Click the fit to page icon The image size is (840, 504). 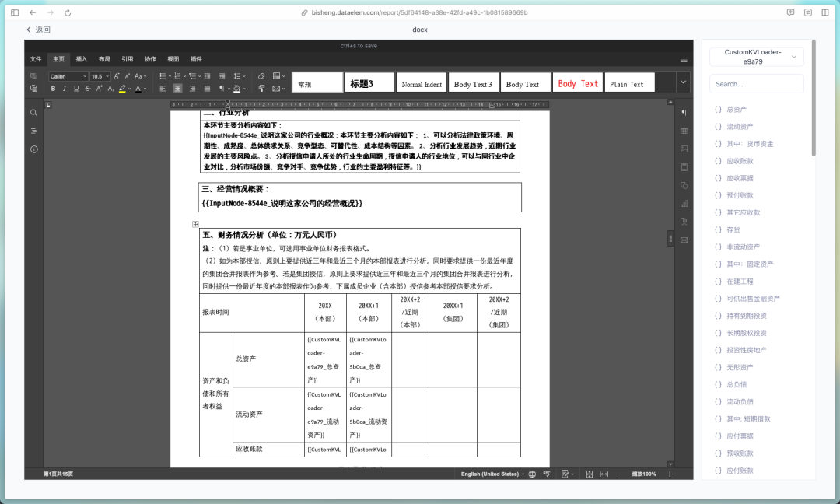(590, 474)
